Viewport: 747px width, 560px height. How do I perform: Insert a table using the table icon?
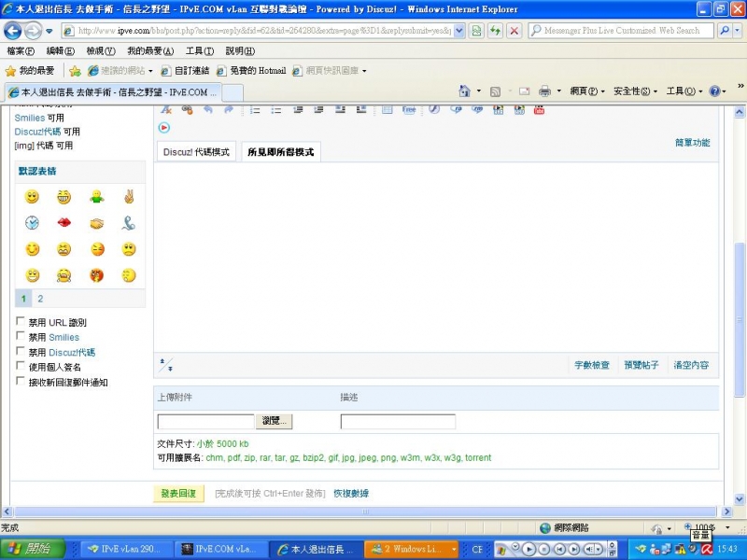click(387, 110)
